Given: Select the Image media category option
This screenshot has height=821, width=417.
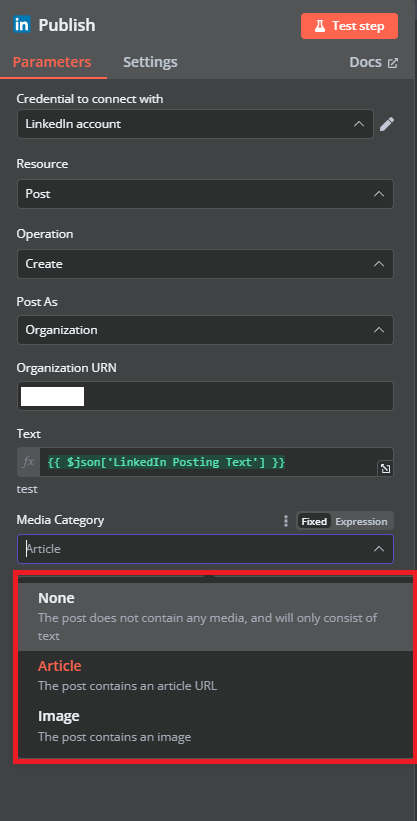Looking at the screenshot, I should (x=215, y=726).
